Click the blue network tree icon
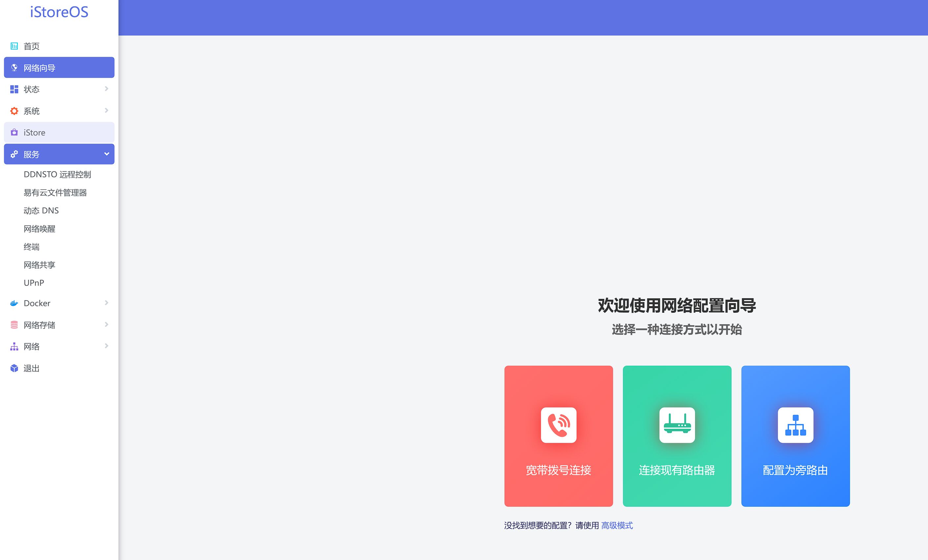This screenshot has height=560, width=928. [x=795, y=425]
